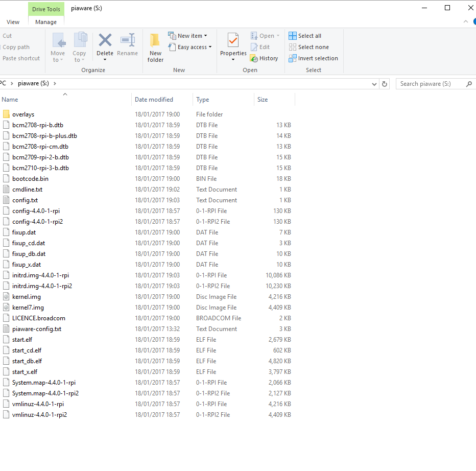This screenshot has height=471, width=476.
Task: Open the Manage ribbon tab
Action: point(46,22)
